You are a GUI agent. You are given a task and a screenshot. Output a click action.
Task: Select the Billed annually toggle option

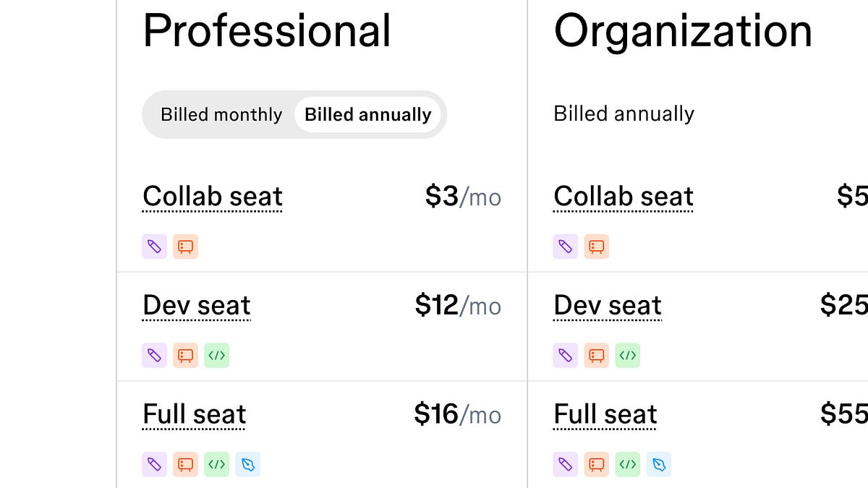click(x=367, y=114)
